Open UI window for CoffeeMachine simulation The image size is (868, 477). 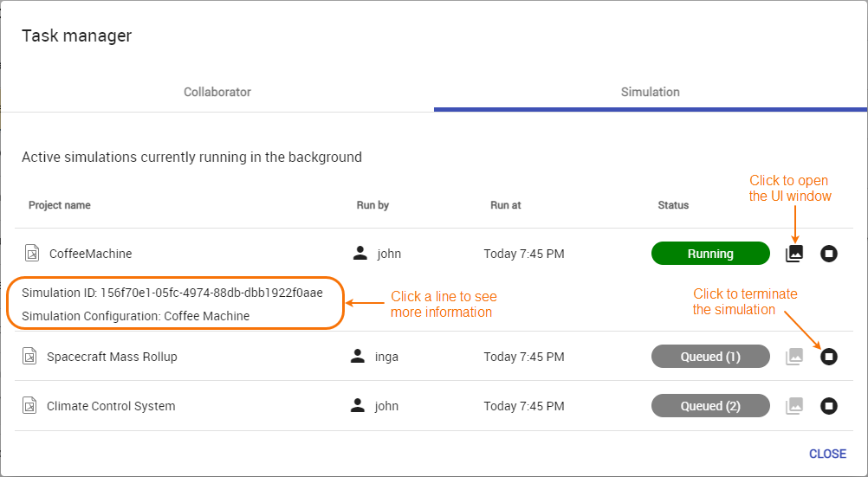click(x=794, y=254)
